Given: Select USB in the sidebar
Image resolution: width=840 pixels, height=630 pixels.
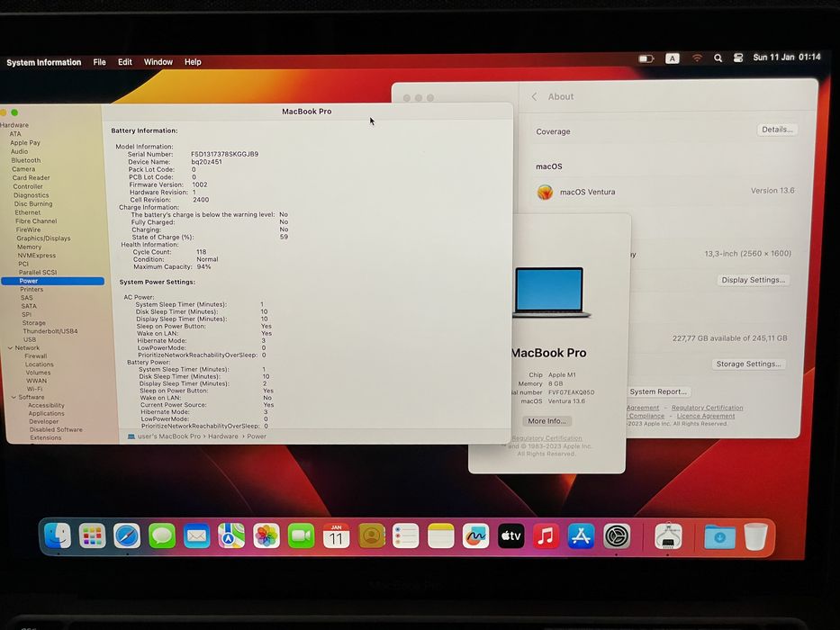Looking at the screenshot, I should tap(30, 339).
